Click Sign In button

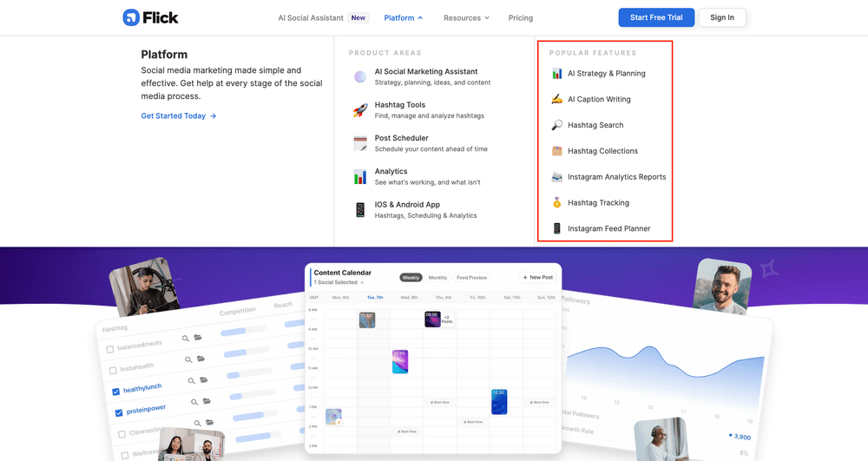pyautogui.click(x=722, y=17)
